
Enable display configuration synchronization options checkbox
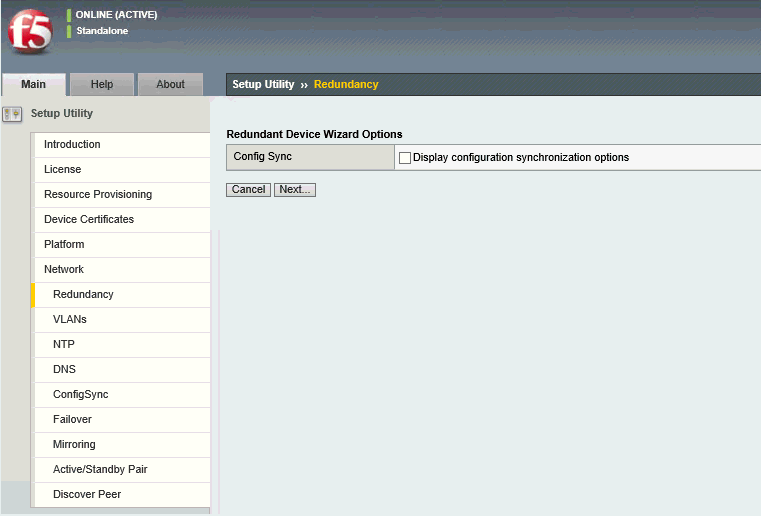click(405, 158)
